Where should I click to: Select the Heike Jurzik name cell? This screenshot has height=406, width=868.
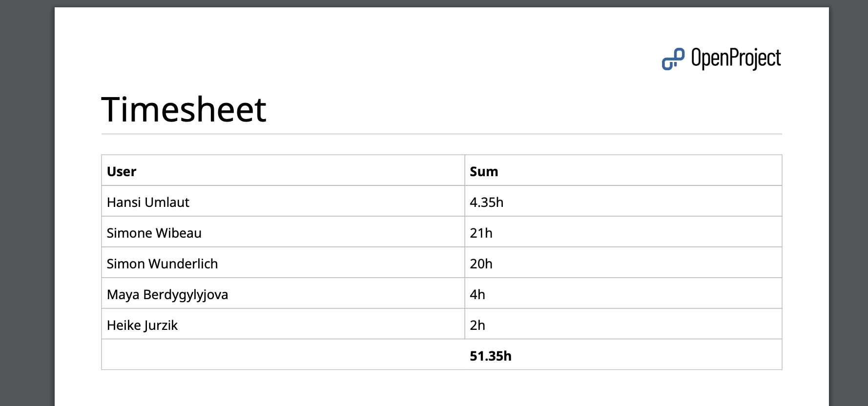click(142, 325)
